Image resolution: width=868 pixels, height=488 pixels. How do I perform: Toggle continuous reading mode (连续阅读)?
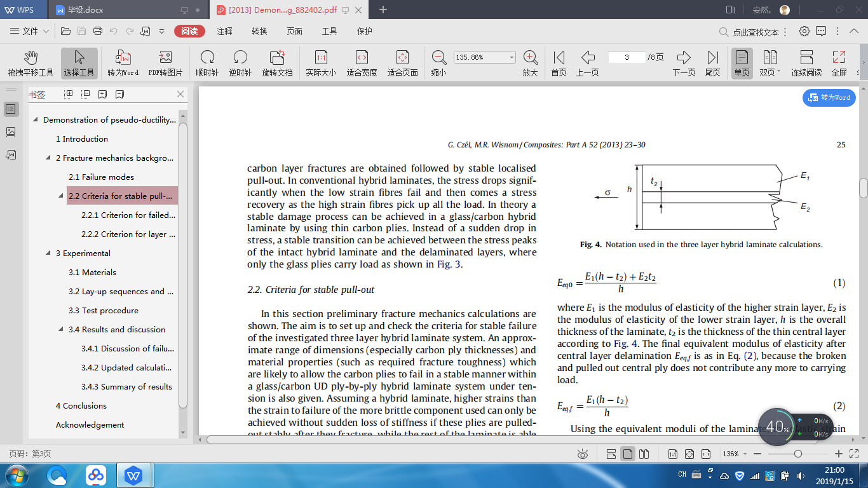tap(806, 63)
